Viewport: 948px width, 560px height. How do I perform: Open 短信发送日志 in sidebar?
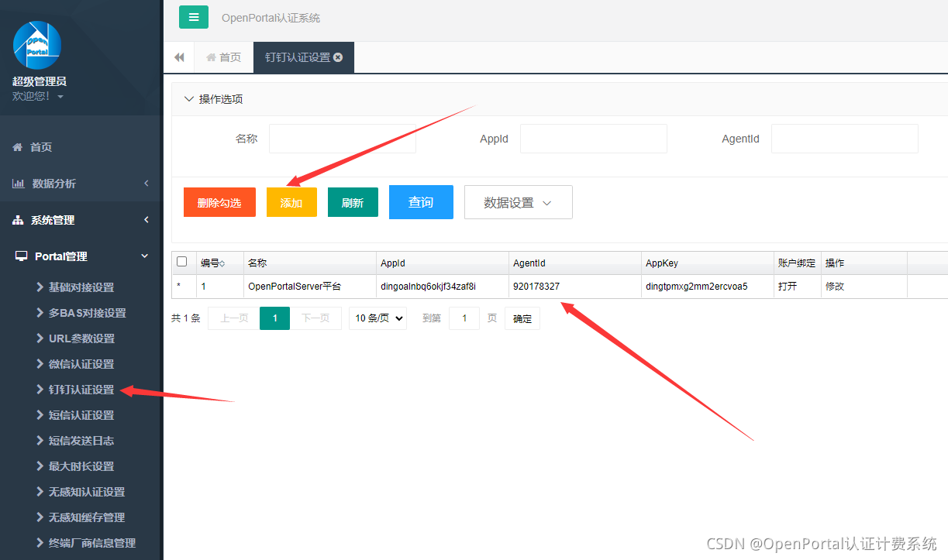(81, 441)
